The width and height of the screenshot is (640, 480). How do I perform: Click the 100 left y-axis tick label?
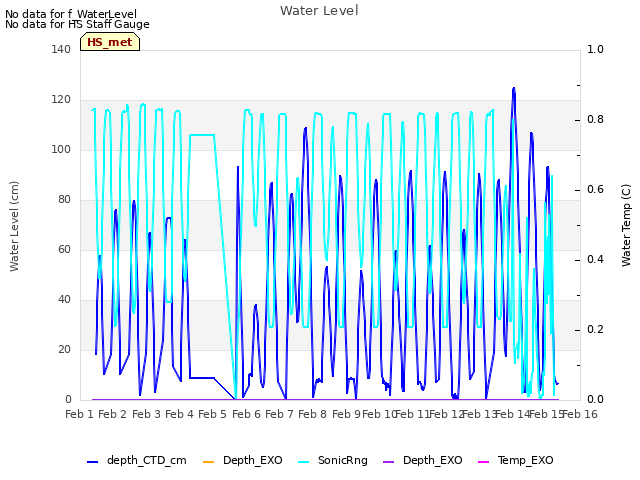click(61, 149)
